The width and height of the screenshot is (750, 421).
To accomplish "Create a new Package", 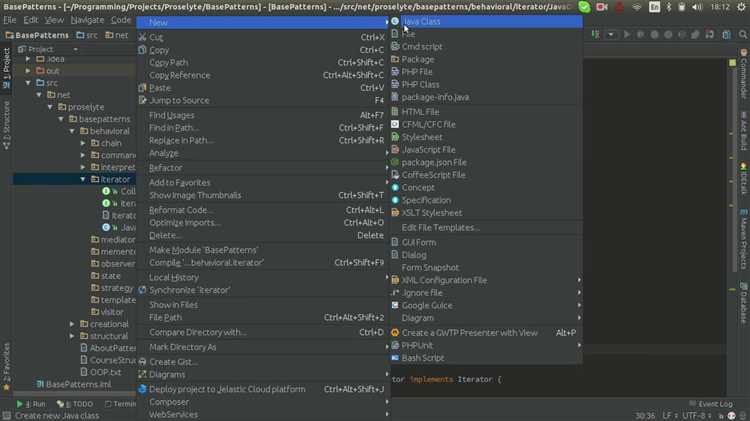I will (486, 59).
